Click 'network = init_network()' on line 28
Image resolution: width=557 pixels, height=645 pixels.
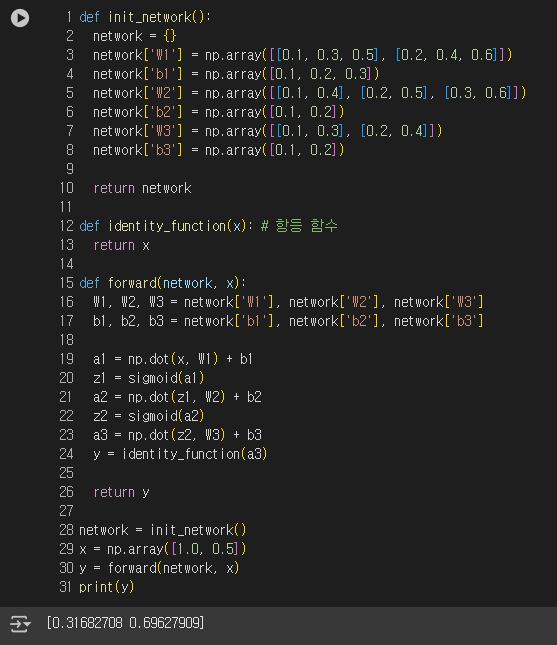162,530
